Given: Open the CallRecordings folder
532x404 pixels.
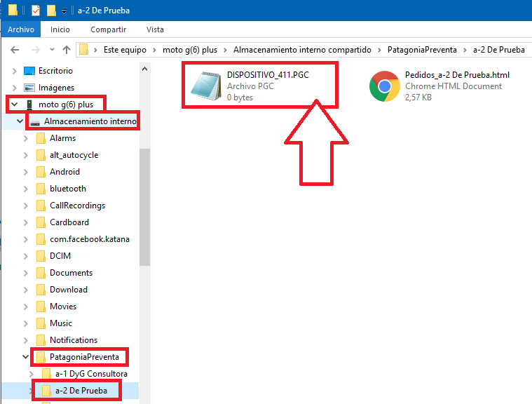Looking at the screenshot, I should 77,206.
